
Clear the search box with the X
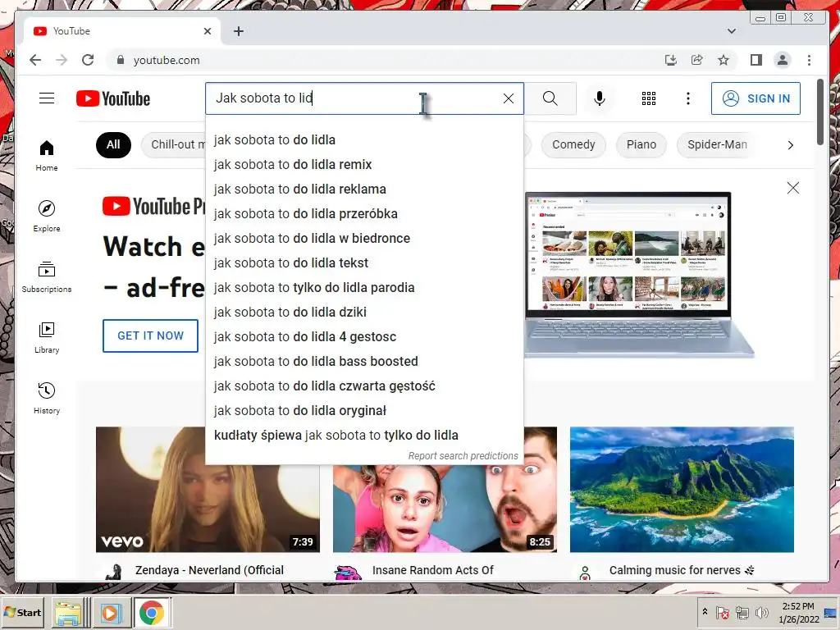[x=509, y=98]
